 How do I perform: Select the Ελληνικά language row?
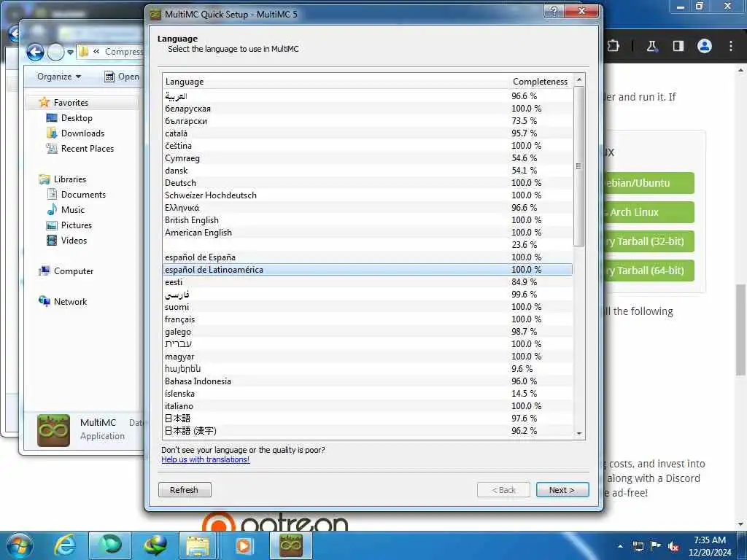point(368,208)
